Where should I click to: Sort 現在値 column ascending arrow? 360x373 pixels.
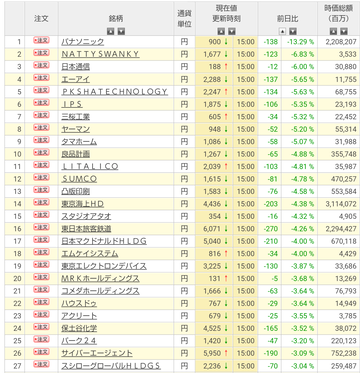coord(221,31)
